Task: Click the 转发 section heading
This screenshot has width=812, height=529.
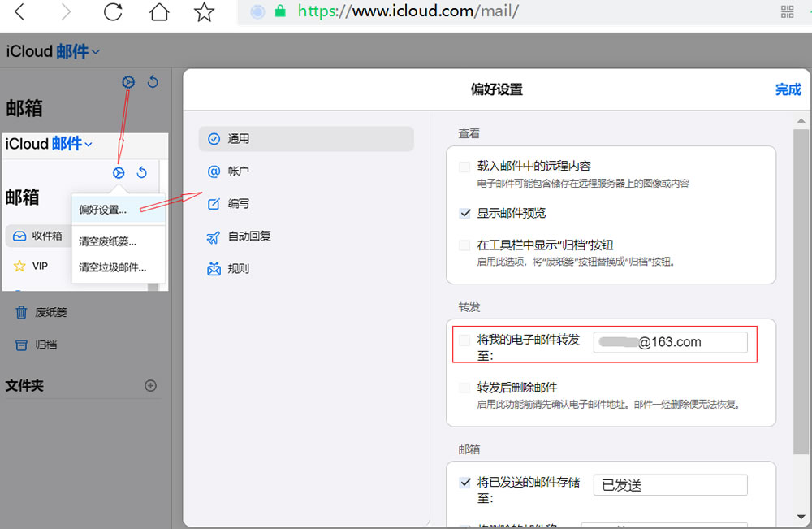Action: coord(469,307)
